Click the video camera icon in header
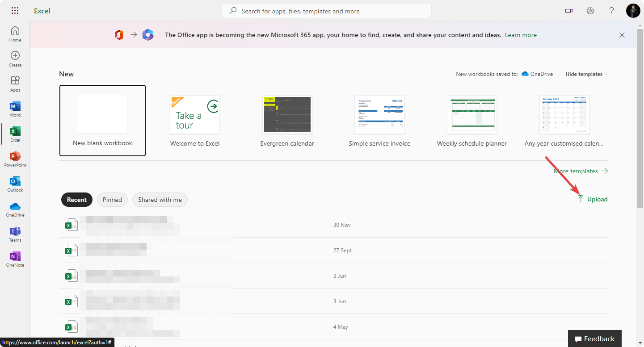This screenshot has height=347, width=644. click(569, 11)
